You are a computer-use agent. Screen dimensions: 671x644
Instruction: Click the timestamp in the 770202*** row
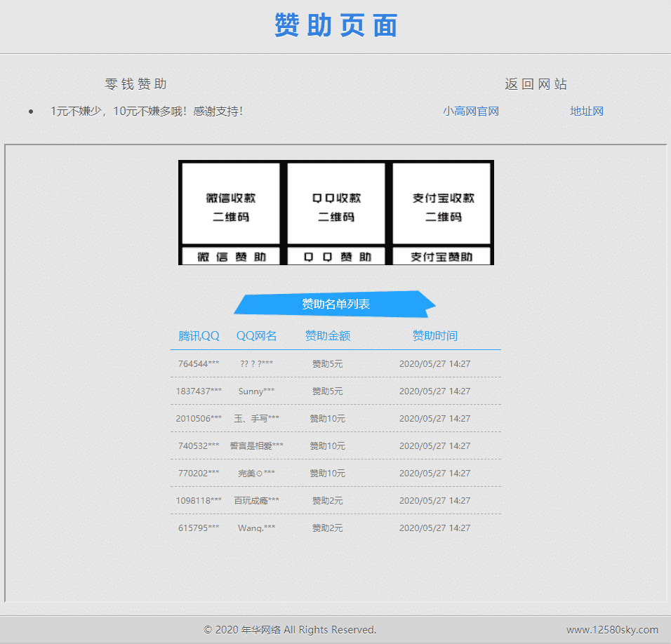pyautogui.click(x=434, y=474)
